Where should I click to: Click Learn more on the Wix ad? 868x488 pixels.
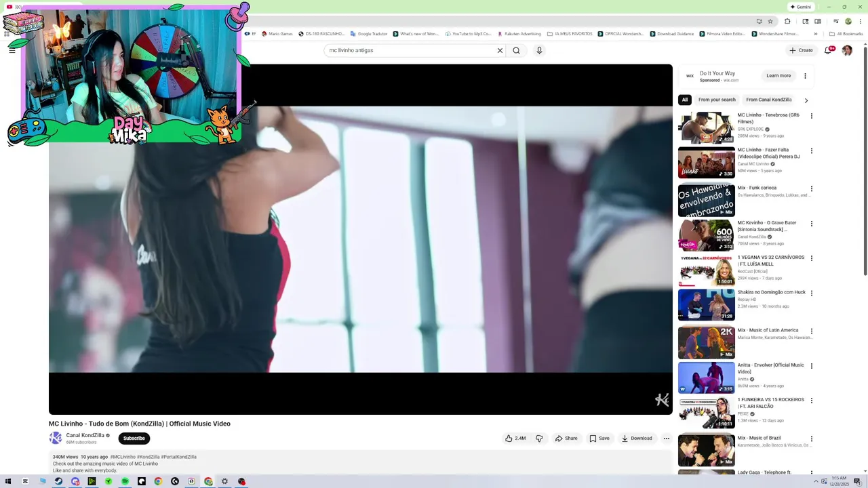coord(778,76)
